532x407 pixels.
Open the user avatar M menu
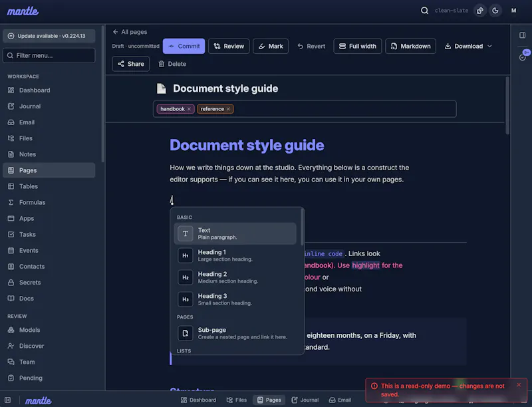click(513, 11)
